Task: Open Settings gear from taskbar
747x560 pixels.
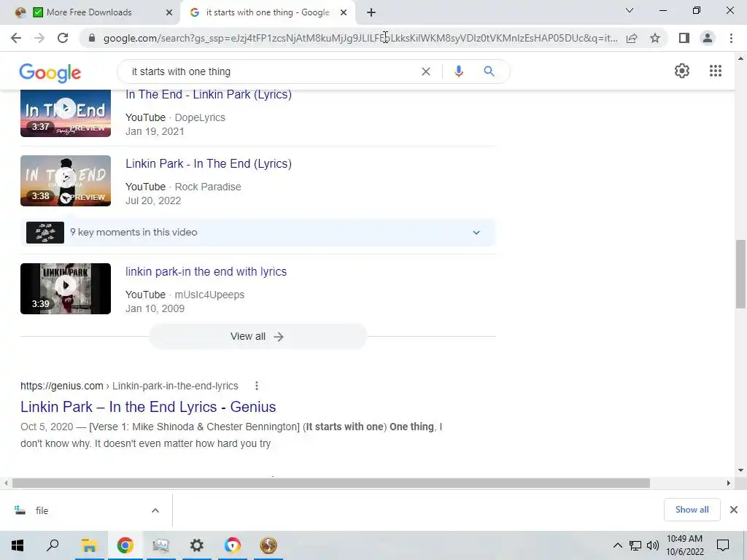Action: pos(196,545)
